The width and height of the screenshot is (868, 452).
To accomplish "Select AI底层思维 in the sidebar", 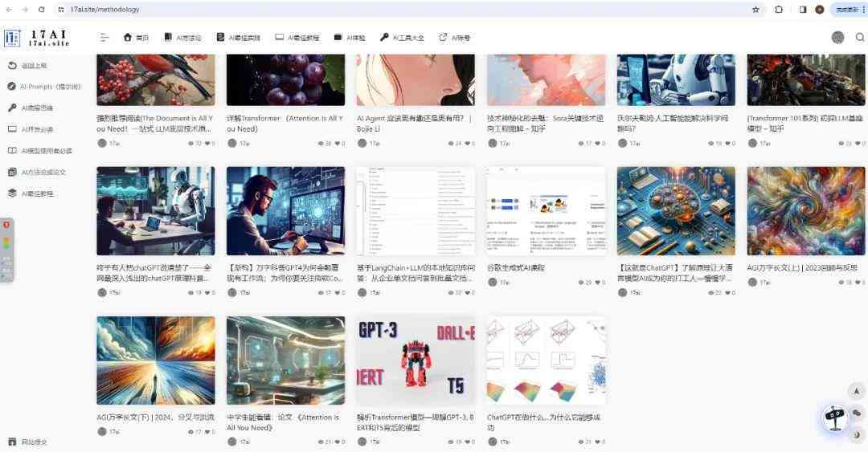I will [31, 108].
